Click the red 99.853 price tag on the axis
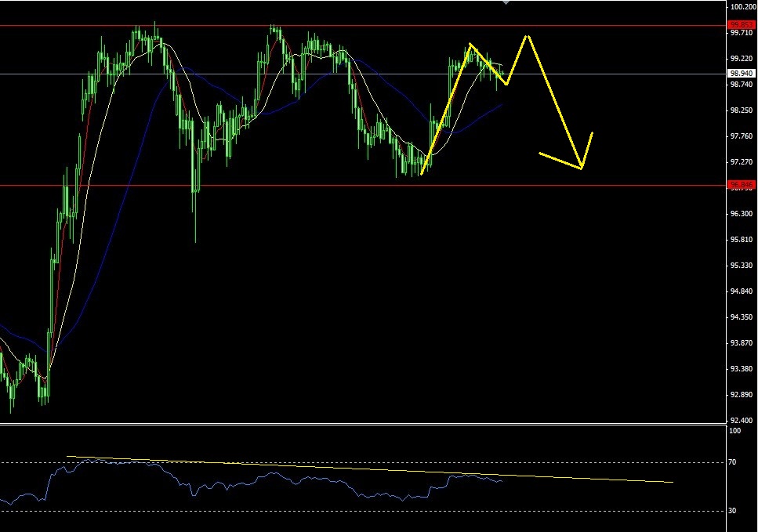Viewport: 758px width, 532px height. point(740,26)
